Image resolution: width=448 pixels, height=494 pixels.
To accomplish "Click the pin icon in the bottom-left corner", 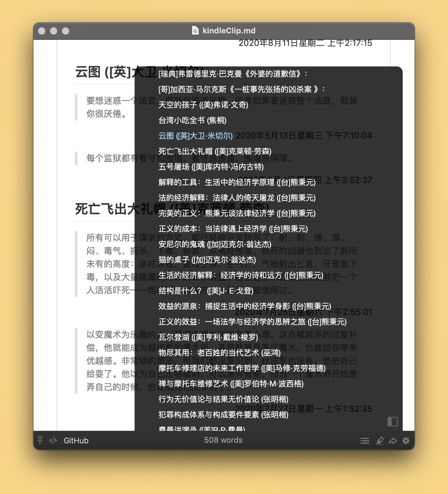I will pos(39,440).
